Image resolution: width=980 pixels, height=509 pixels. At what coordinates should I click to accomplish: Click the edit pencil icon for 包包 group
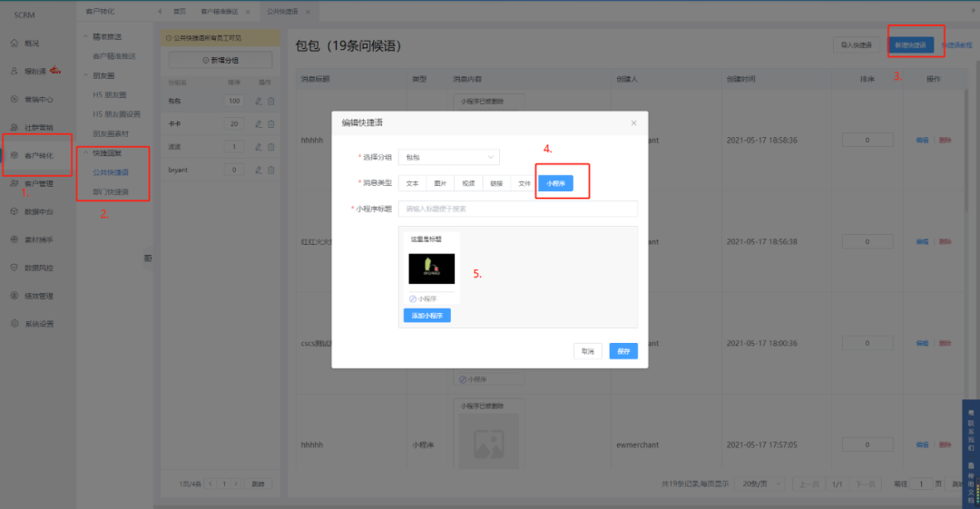coord(259,100)
